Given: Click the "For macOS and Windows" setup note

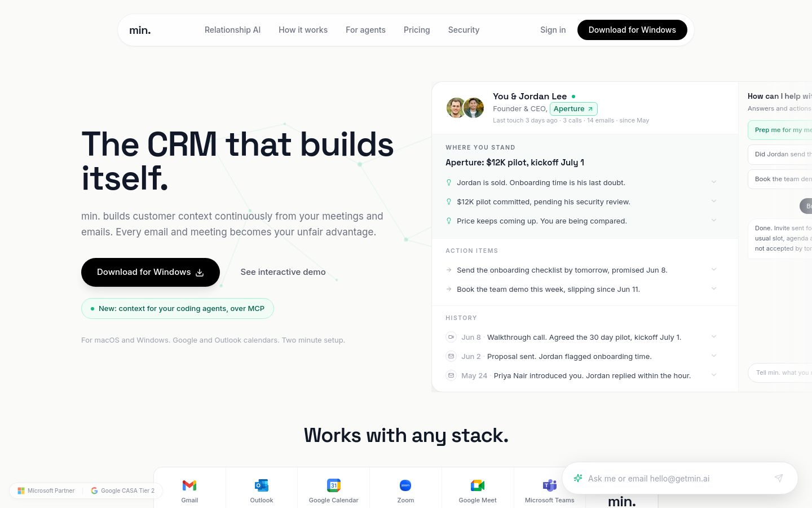Looking at the screenshot, I should [213, 340].
